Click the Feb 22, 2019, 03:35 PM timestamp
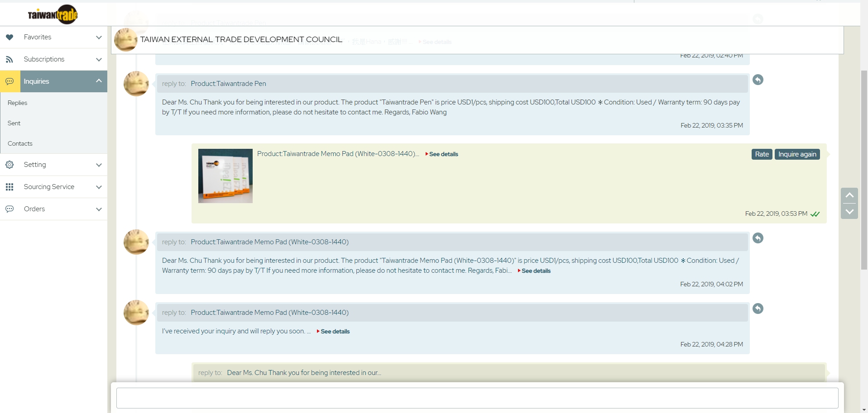 712,125
